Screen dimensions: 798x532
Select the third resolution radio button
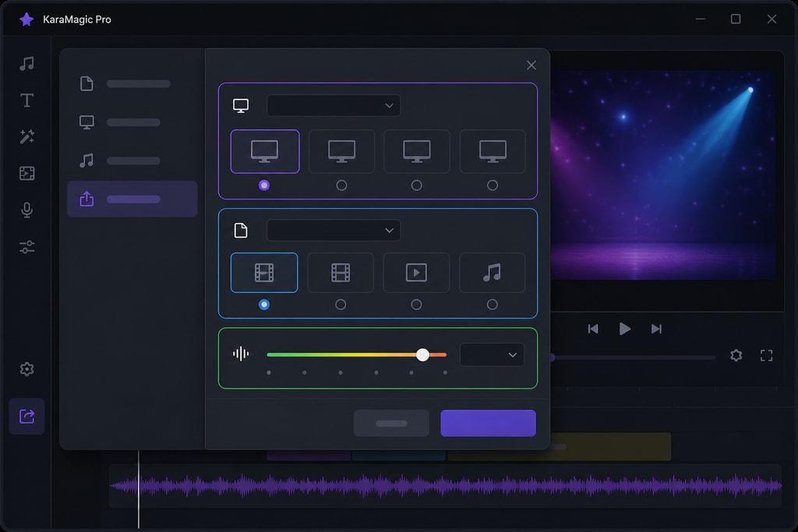coord(417,185)
